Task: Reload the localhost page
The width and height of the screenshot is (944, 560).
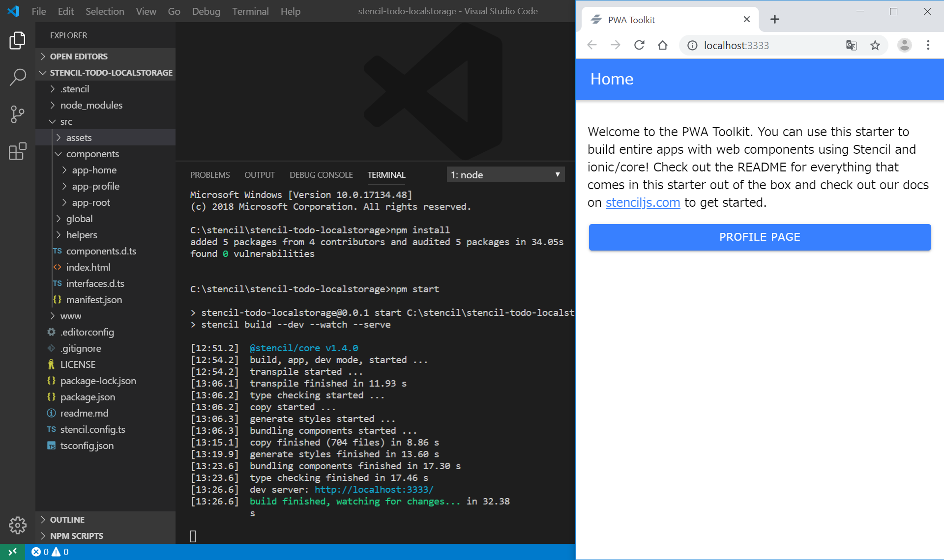Action: [639, 45]
